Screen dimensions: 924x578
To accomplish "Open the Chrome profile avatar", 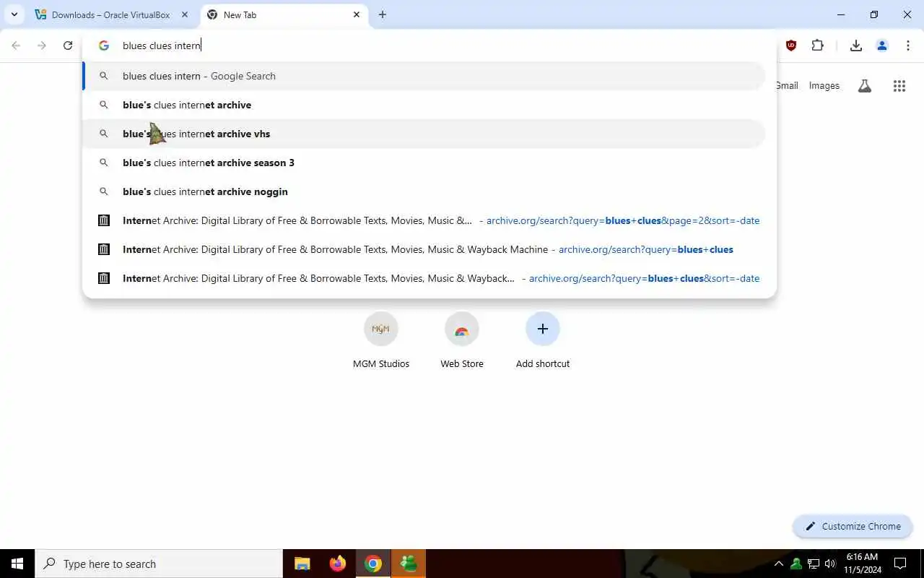I will tap(882, 46).
